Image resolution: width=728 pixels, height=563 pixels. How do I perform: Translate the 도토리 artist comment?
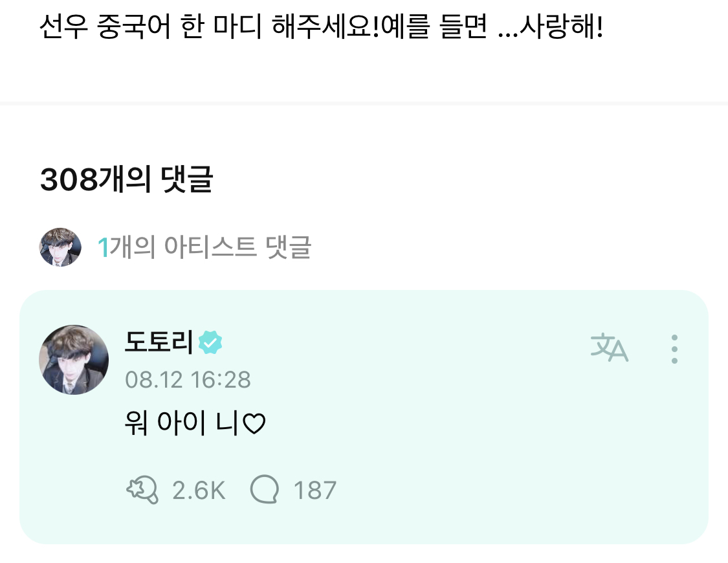(x=609, y=348)
